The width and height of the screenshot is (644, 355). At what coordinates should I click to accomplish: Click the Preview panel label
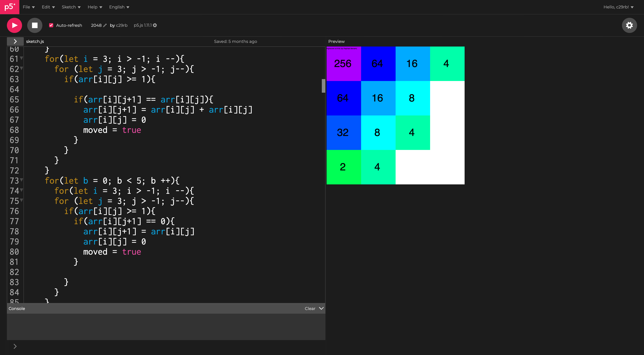point(336,42)
